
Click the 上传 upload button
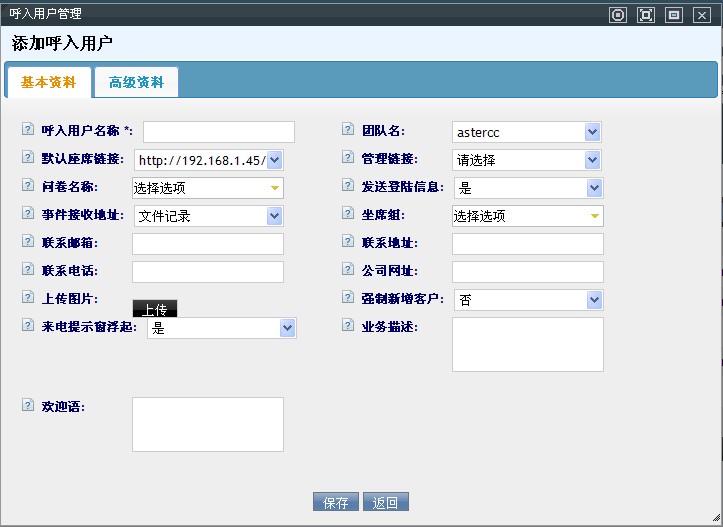point(155,308)
